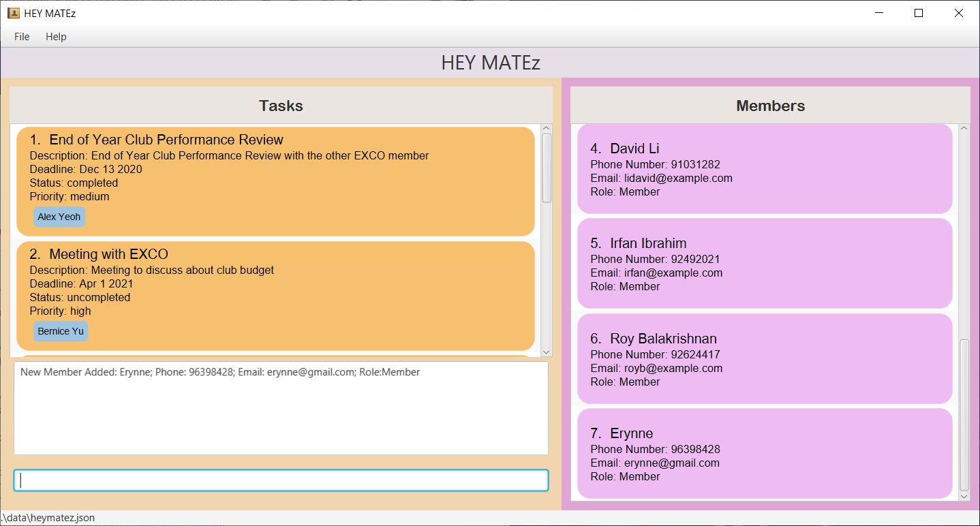Image resolution: width=980 pixels, height=526 pixels.
Task: Click the Members list scroll up arrow
Action: click(964, 128)
